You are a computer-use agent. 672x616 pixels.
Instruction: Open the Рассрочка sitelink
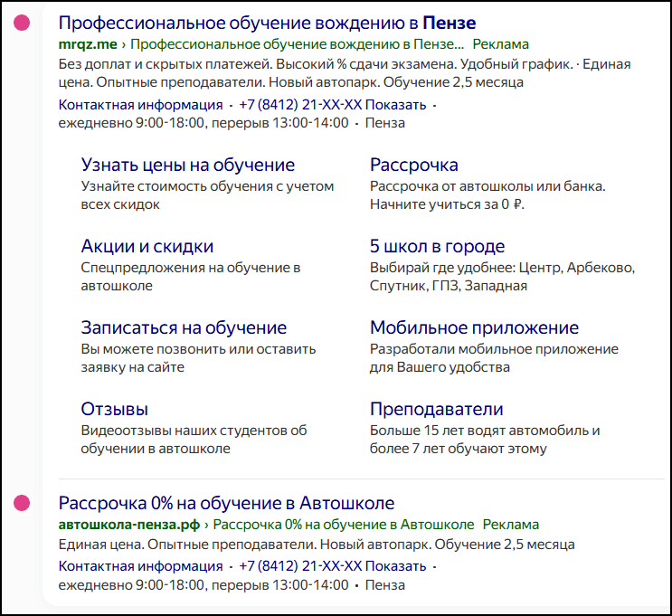414,166
